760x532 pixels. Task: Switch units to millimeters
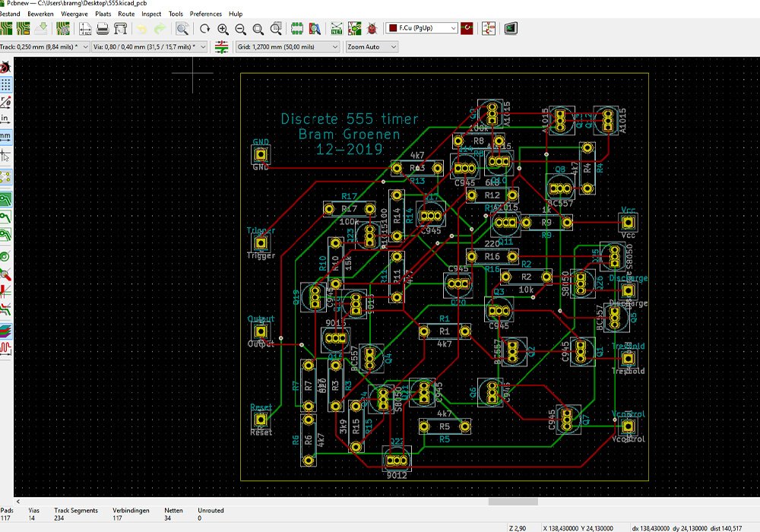(5, 137)
